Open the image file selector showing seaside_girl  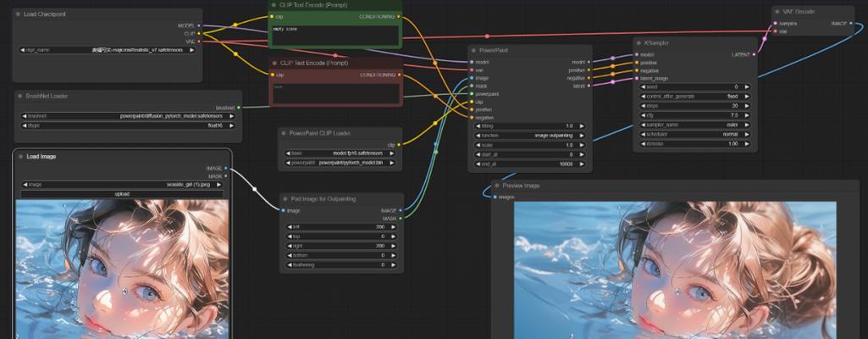click(x=122, y=185)
